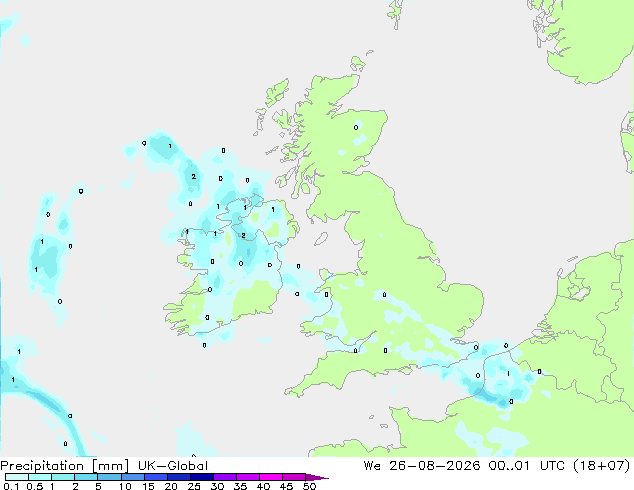
Task: Click the 'UK-Global' model name text
Action: 173,466
